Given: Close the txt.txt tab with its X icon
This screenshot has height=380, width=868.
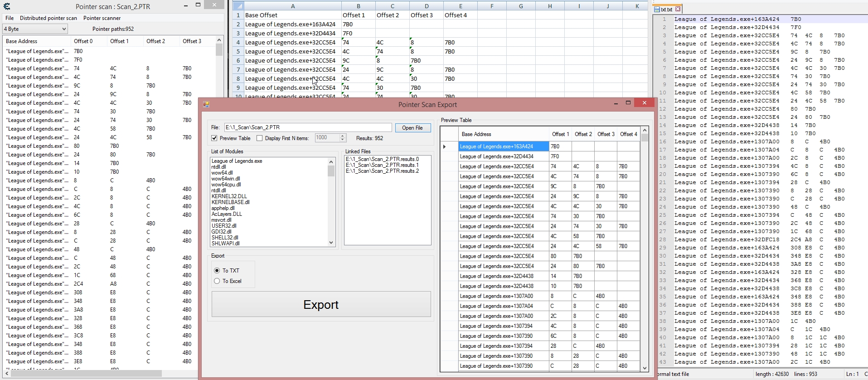Looking at the screenshot, I should pyautogui.click(x=678, y=9).
